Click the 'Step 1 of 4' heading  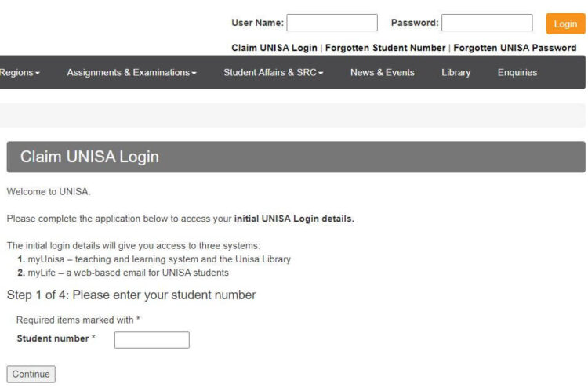pos(131,295)
